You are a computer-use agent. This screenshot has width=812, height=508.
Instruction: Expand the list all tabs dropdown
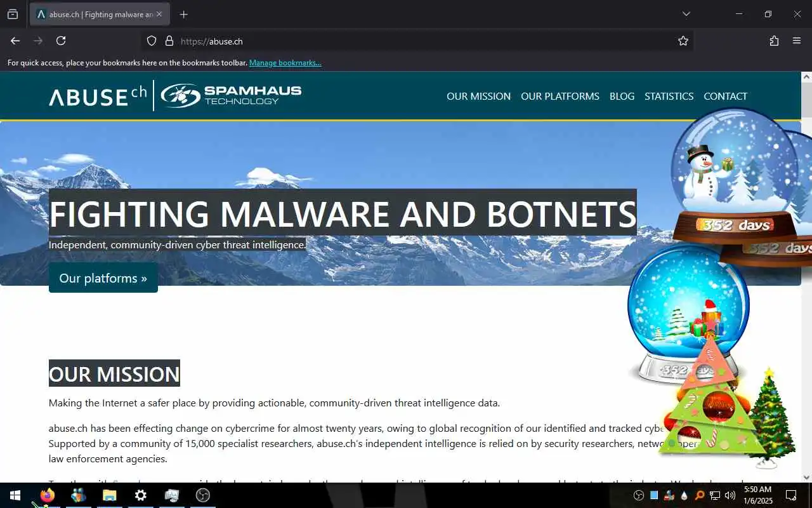686,14
